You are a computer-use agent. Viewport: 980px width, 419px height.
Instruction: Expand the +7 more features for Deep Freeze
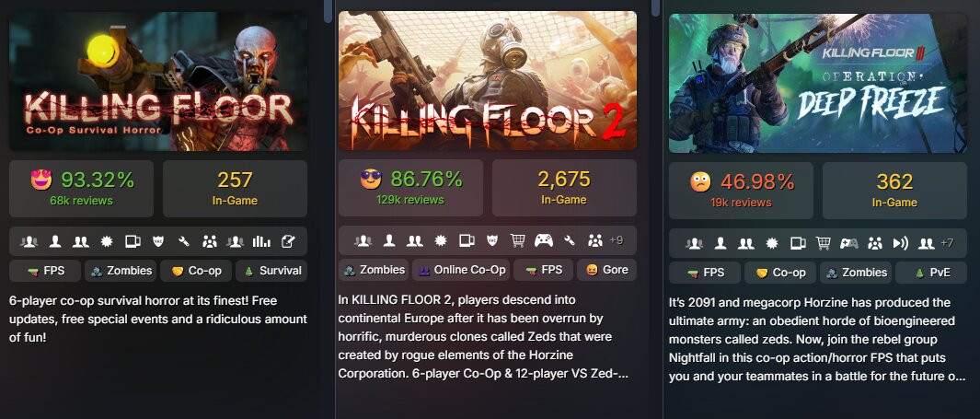(x=946, y=243)
